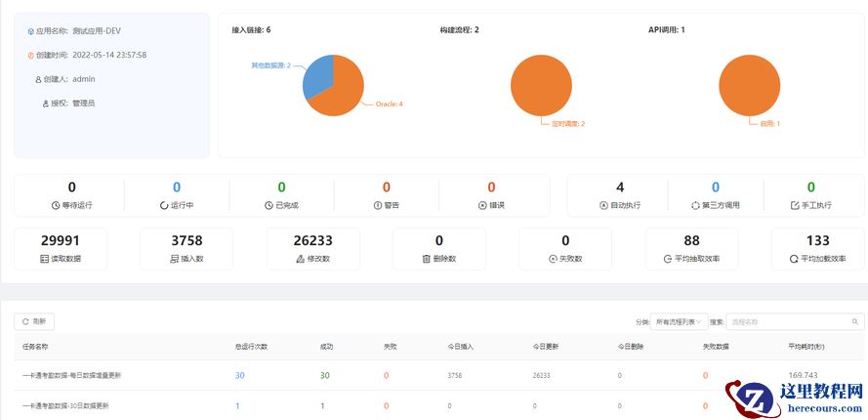Focus the 流程名称 search field
This screenshot has height=420, width=868.
(795, 321)
